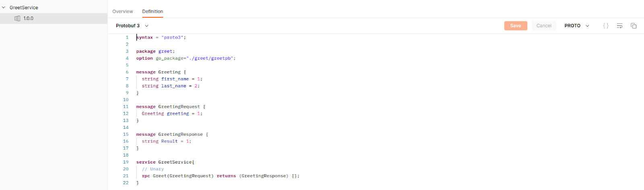Switch to the Overview tab

click(122, 12)
